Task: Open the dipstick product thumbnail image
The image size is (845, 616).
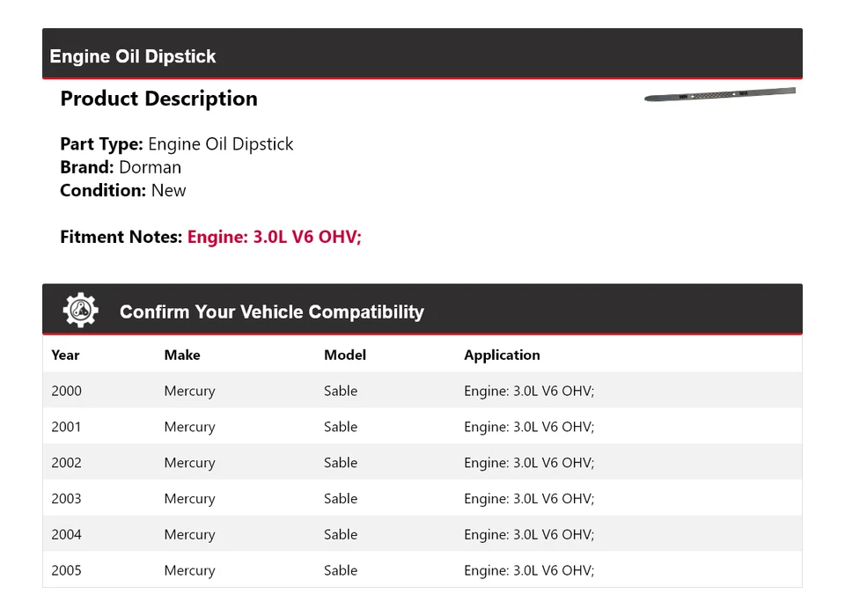Action: (x=719, y=94)
